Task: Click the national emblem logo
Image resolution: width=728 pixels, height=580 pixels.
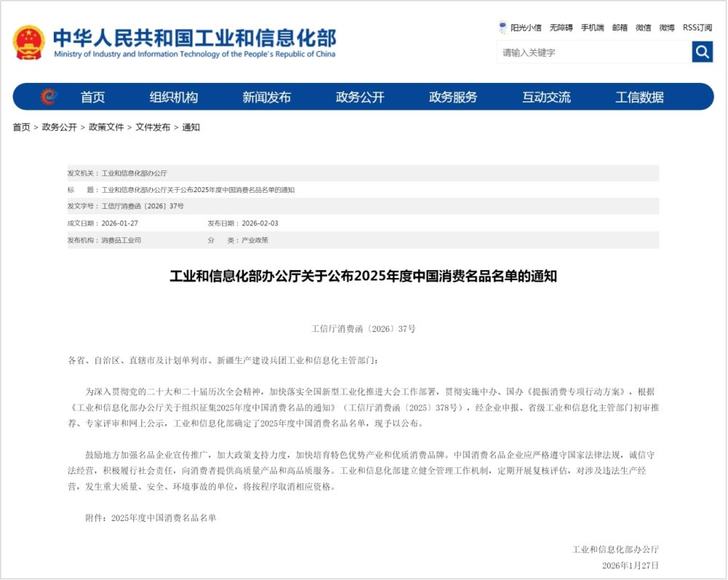Action: pos(28,42)
